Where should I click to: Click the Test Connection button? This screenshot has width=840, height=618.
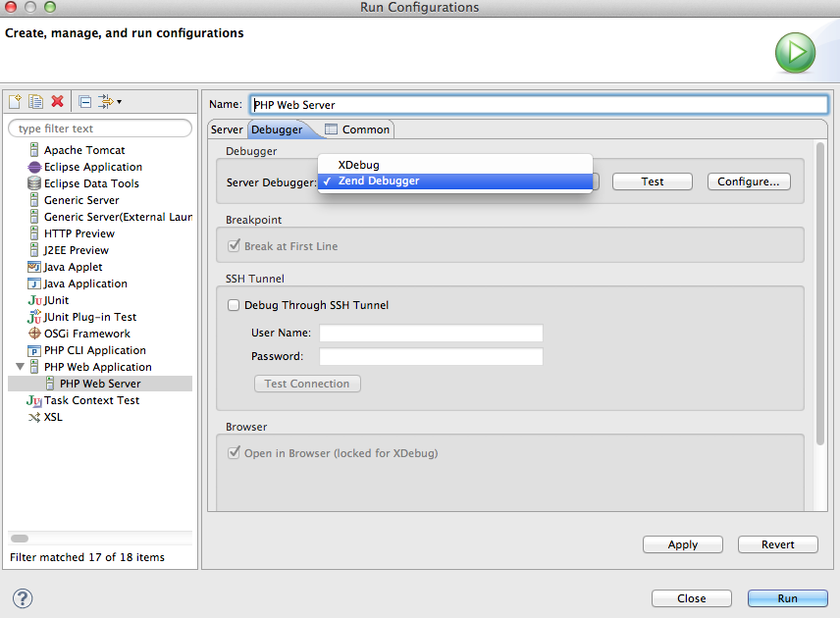coord(307,384)
